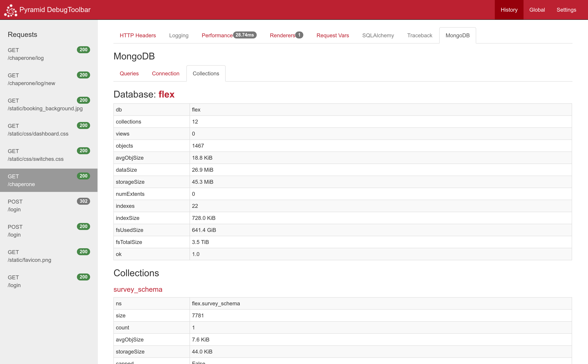Screen dimensions: 588x364
Task: Switch to the Request Vars tab
Action: coord(333,35)
